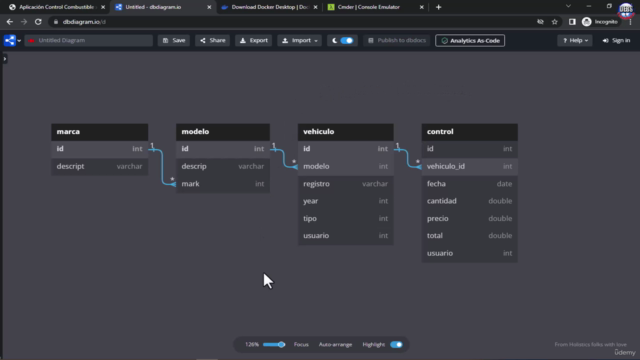
Task: Expand the left side panel arrow
Action: (4, 59)
